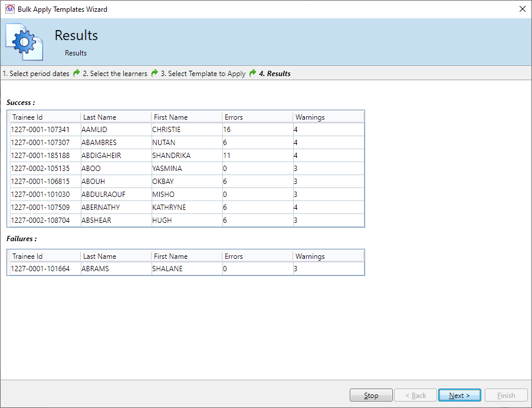Click the green arrow after 'Select the learners'
This screenshot has width=532, height=408.
pos(155,74)
